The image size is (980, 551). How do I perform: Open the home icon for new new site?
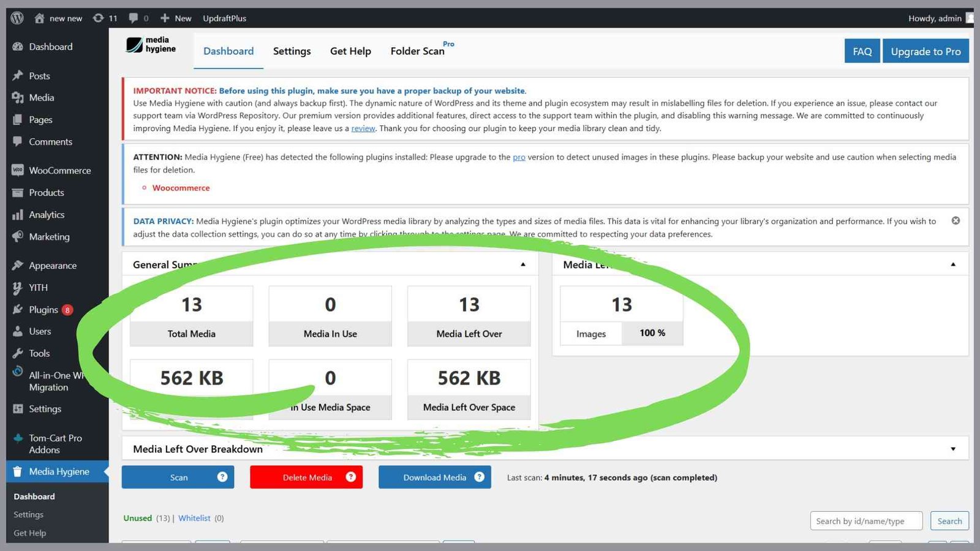[x=39, y=18]
